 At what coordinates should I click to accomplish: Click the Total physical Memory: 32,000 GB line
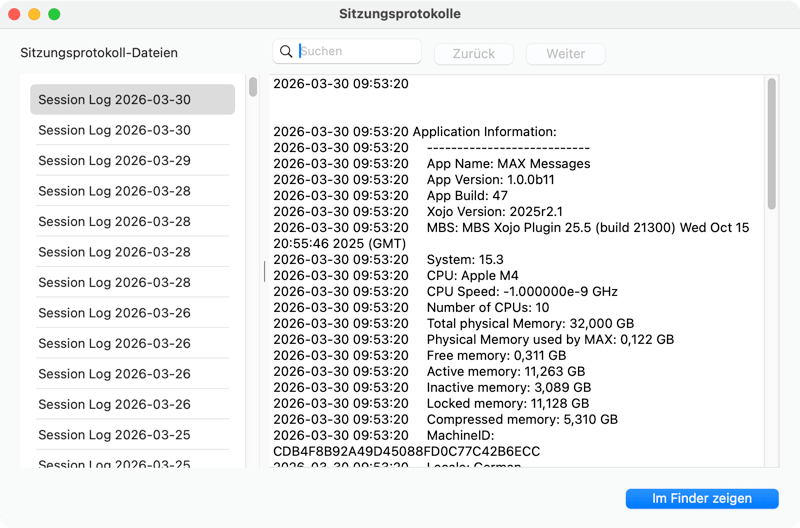pyautogui.click(x=454, y=323)
